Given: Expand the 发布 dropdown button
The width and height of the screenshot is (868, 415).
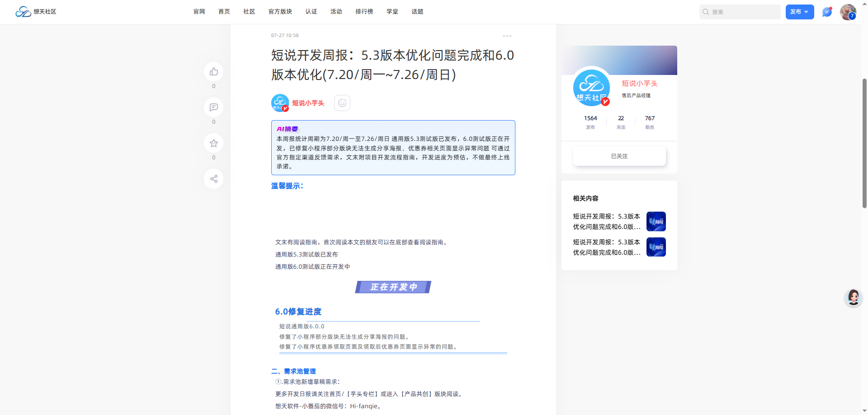Looking at the screenshot, I should 800,12.
